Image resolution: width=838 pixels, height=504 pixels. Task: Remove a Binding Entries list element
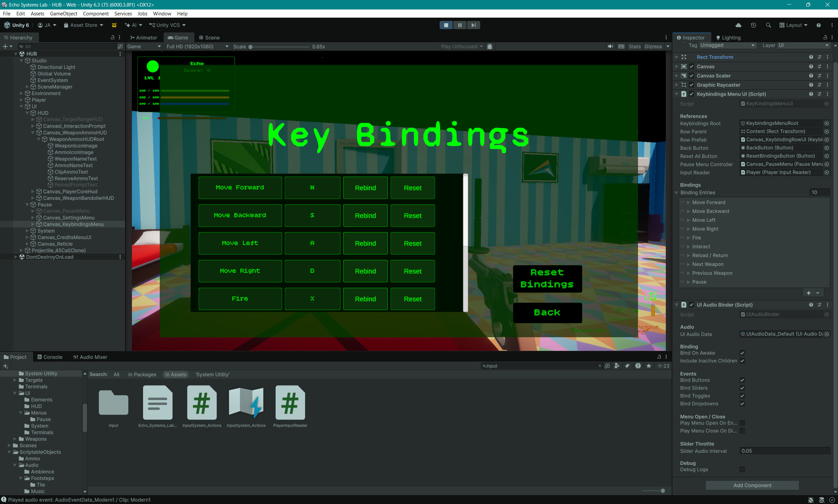[x=818, y=293]
